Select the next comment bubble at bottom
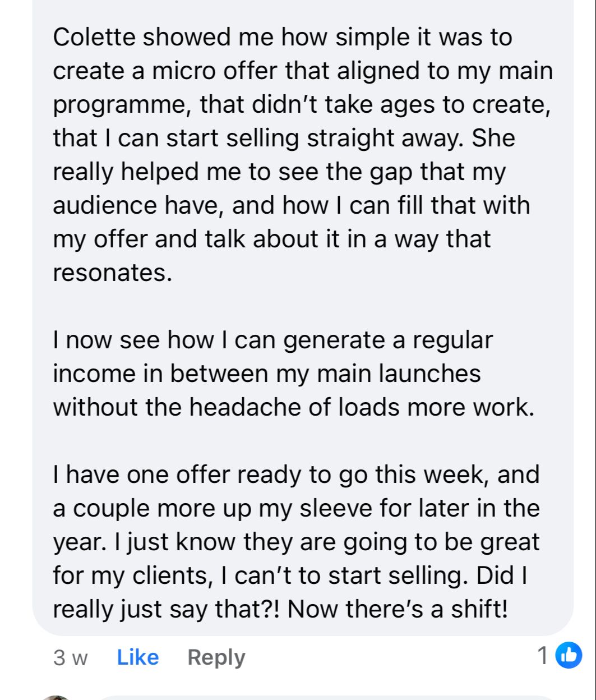596x700 pixels. [x=325, y=698]
